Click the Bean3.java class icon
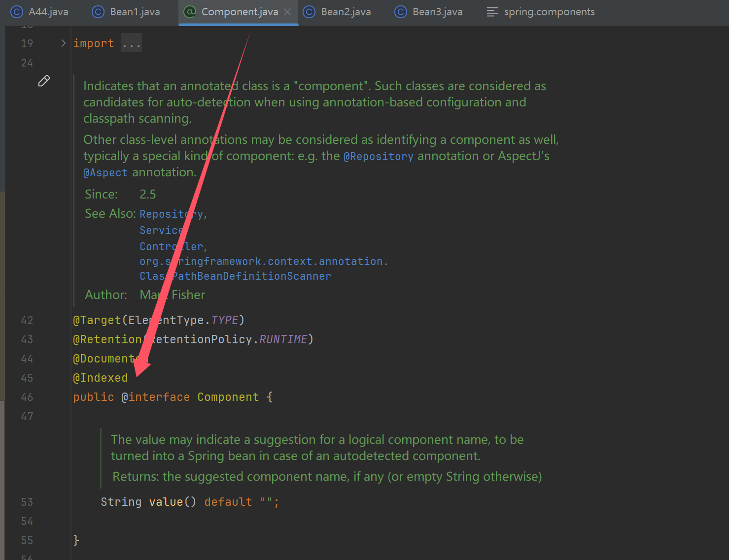The width and height of the screenshot is (729, 560). coord(401,12)
